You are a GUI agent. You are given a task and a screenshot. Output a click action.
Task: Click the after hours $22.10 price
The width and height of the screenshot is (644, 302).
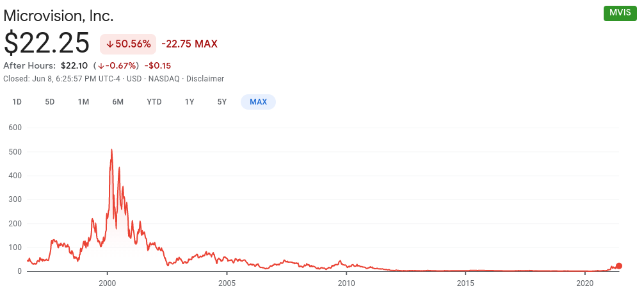(x=74, y=65)
